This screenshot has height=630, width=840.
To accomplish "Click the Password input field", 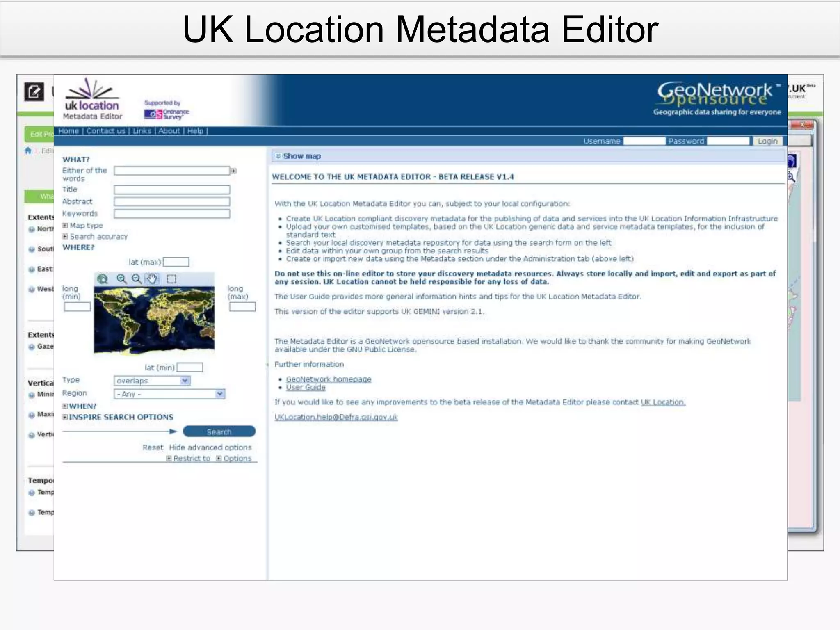I will pos(728,141).
